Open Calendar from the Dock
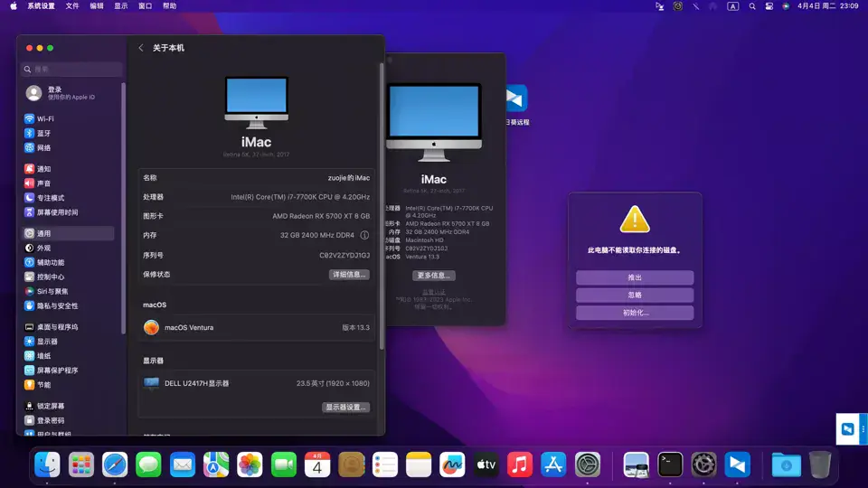 click(317, 465)
